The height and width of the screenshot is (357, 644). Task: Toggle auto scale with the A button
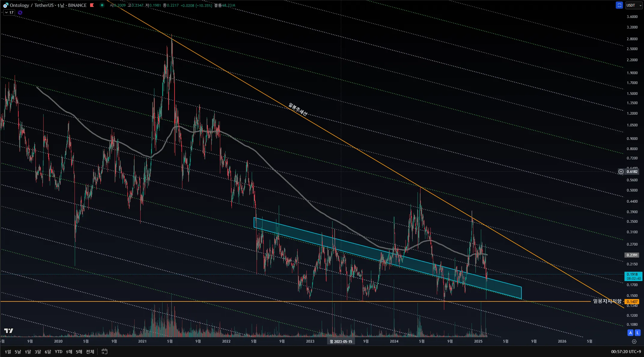(630, 333)
